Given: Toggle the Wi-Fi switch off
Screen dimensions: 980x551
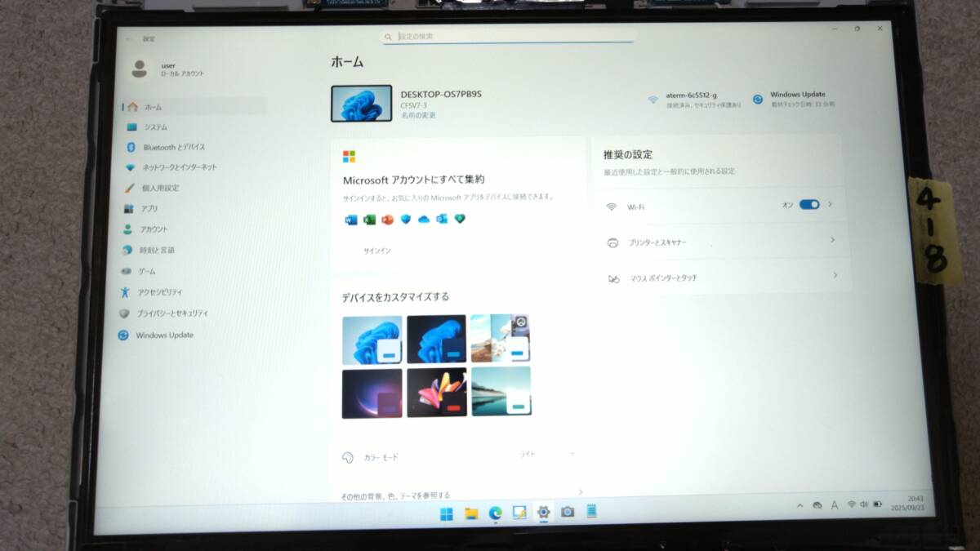Looking at the screenshot, I should click(809, 205).
